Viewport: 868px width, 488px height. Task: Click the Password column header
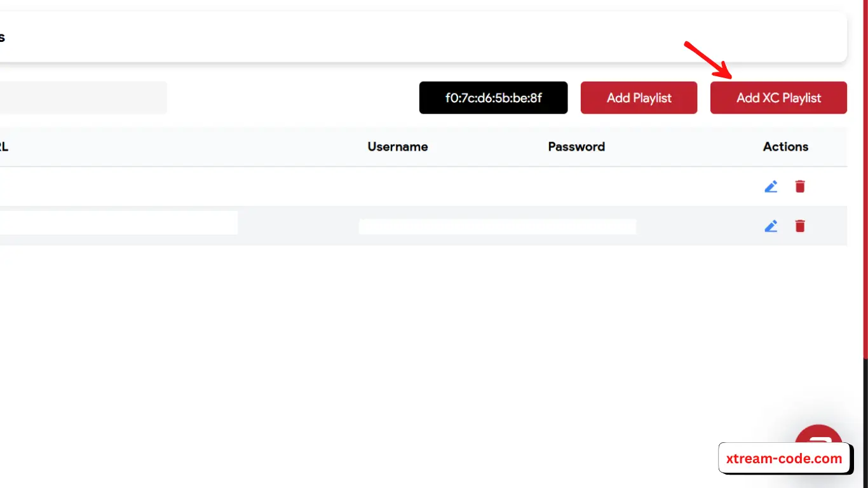[576, 147]
